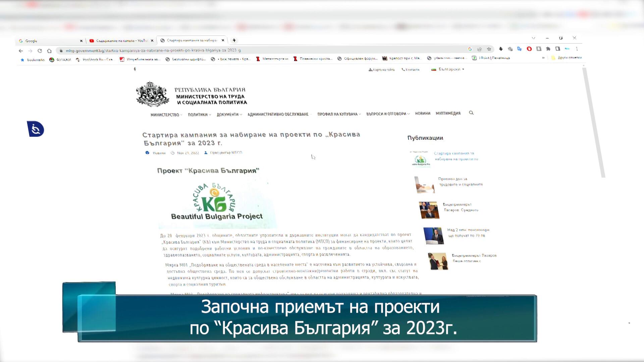Open Chrome three-dot menu
This screenshot has width=644, height=362.
point(577,49)
